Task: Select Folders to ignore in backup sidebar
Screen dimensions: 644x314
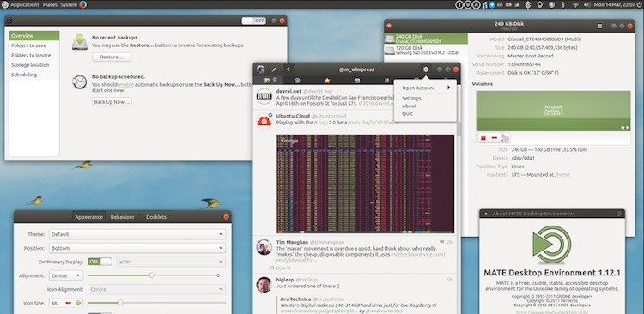Action: tap(34, 56)
